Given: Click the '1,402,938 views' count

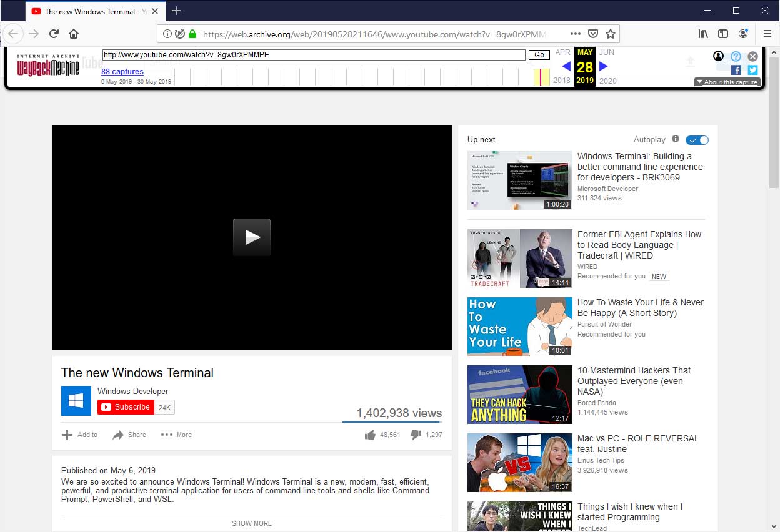Looking at the screenshot, I should tap(399, 413).
